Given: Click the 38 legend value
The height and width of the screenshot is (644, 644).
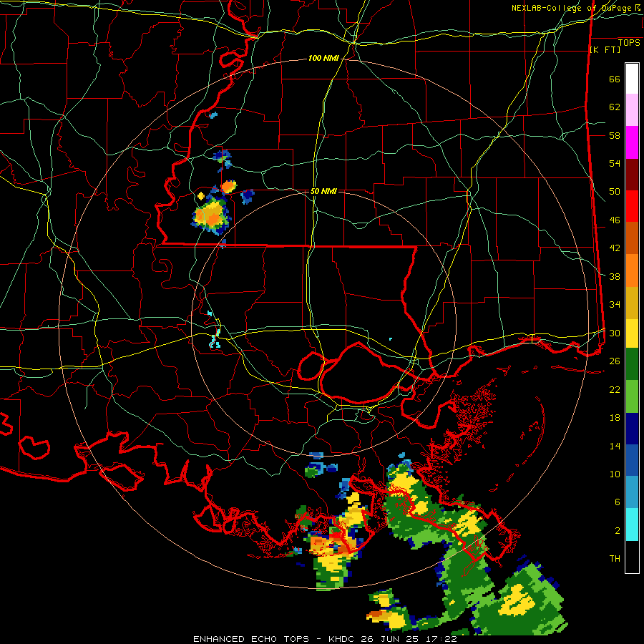Looking at the screenshot, I should click(x=615, y=276).
